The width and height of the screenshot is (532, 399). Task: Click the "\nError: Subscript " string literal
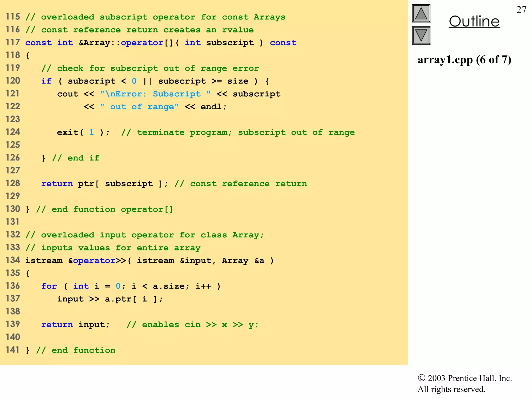[155, 94]
